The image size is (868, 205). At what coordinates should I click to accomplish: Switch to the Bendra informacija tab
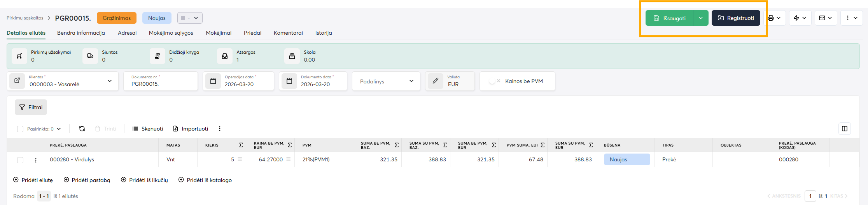tap(81, 33)
